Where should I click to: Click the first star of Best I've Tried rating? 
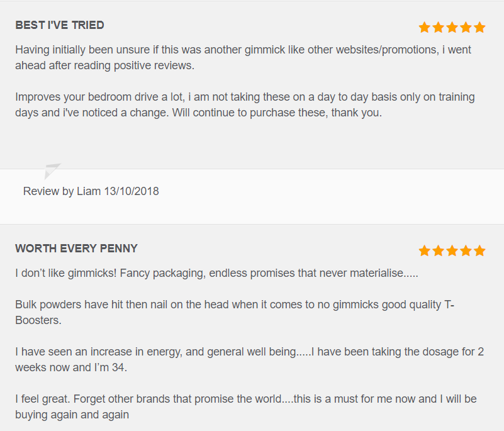pyautogui.click(x=425, y=27)
